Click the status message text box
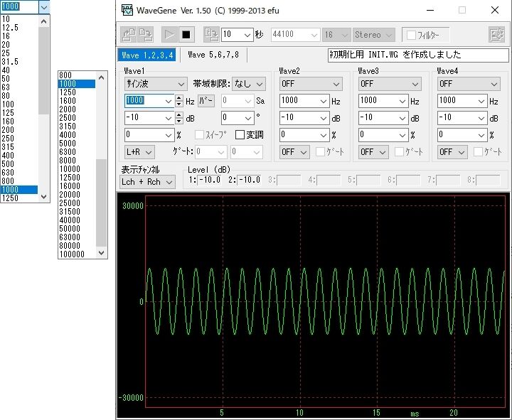 (x=418, y=55)
